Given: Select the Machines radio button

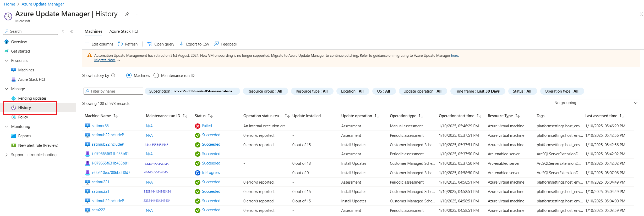Looking at the screenshot, I should 129,75.
